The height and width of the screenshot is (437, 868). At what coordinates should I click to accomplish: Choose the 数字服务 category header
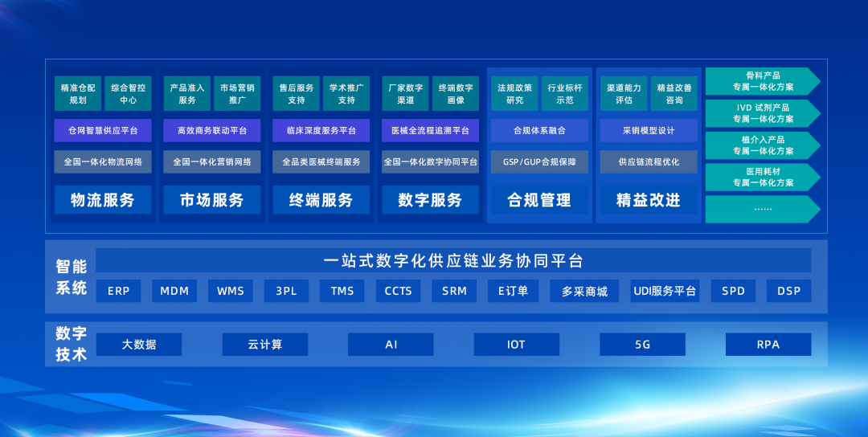pos(430,200)
